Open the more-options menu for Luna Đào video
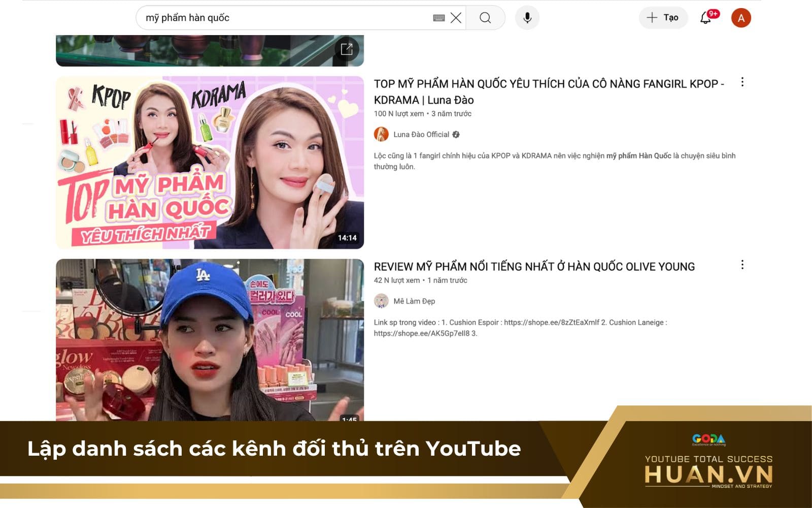 [x=742, y=82]
